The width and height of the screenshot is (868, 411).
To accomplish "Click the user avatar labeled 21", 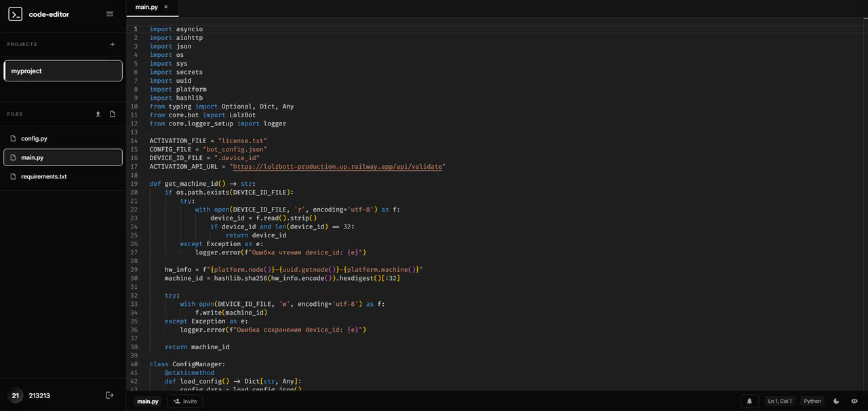I will 15,395.
